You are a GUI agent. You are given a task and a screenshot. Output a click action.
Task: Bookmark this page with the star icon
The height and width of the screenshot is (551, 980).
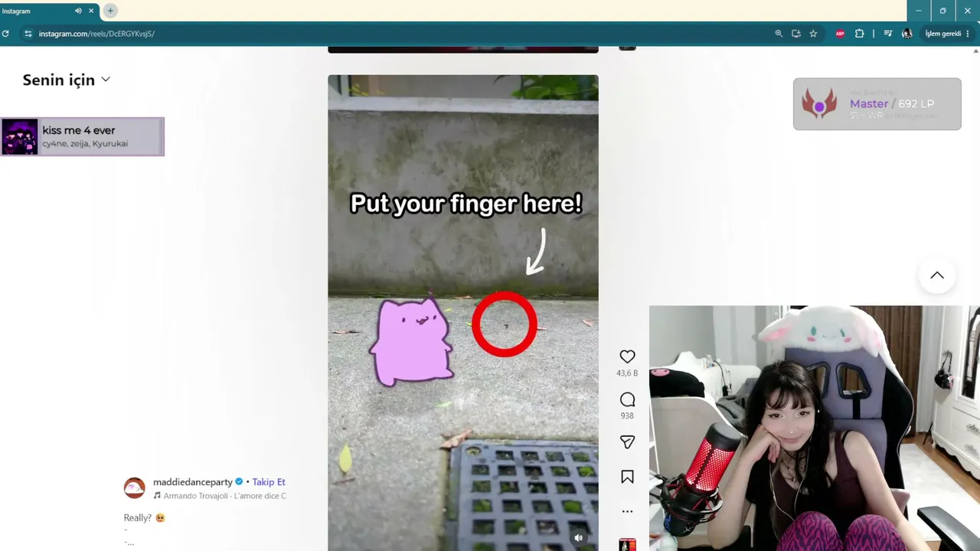pyautogui.click(x=813, y=34)
